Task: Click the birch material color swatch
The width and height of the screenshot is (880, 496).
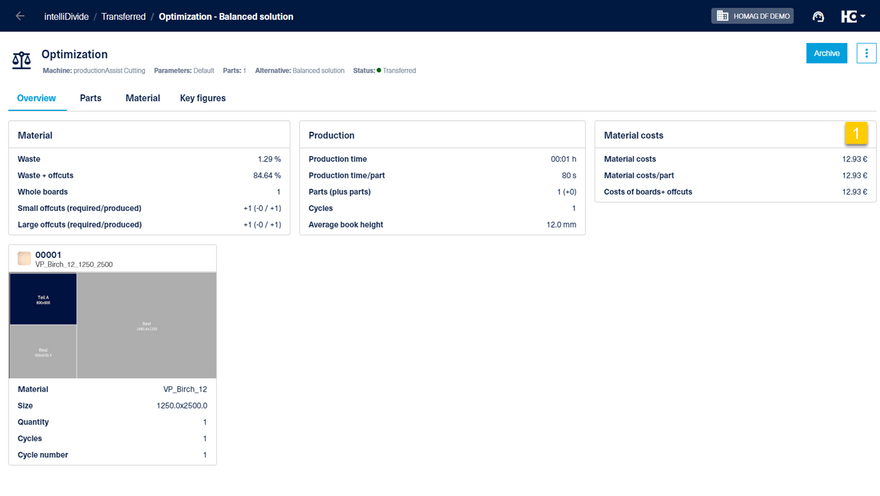Action: pos(24,258)
